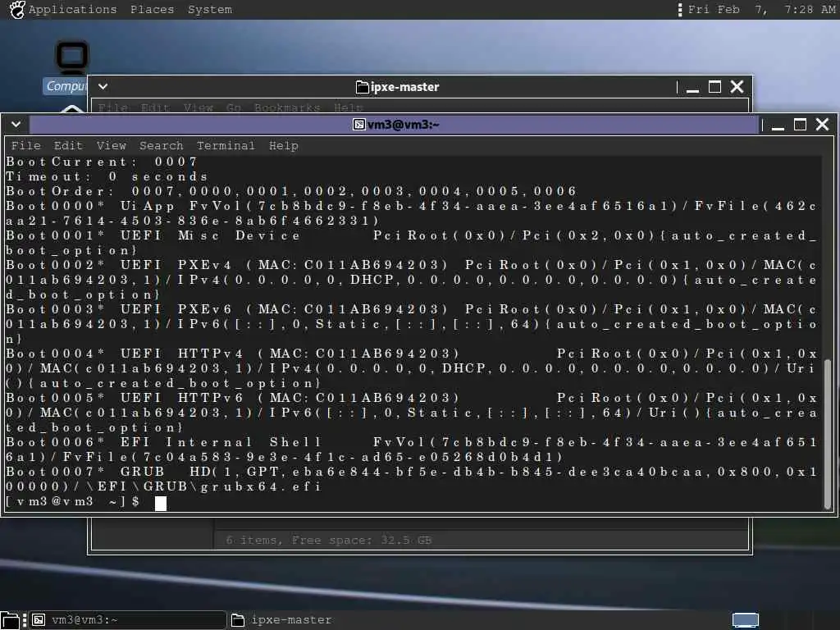This screenshot has width=840, height=630.
Task: Click the "Boot0004* UEFI HTTPv4" entry
Action: click(x=412, y=368)
